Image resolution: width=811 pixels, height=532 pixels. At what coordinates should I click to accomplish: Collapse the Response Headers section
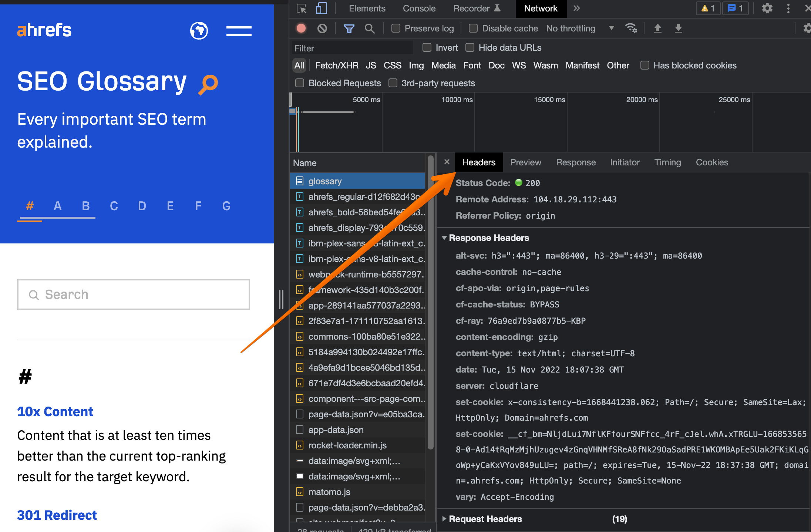tap(445, 238)
